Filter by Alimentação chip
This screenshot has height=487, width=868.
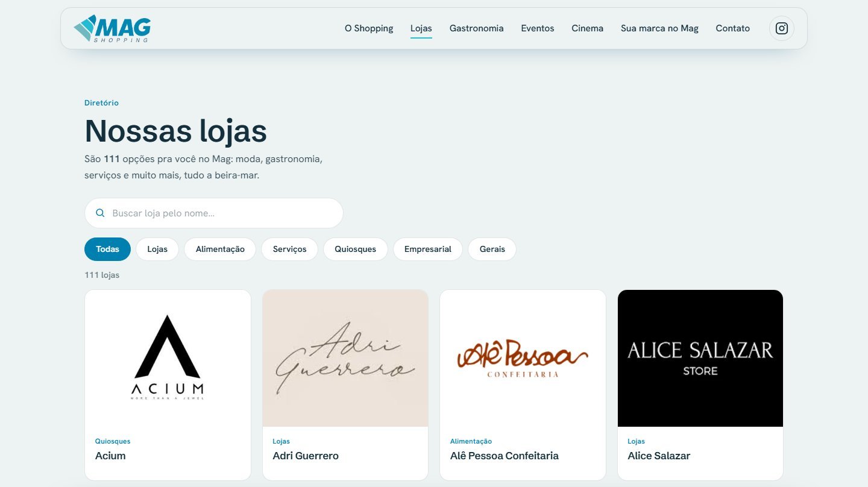tap(220, 249)
